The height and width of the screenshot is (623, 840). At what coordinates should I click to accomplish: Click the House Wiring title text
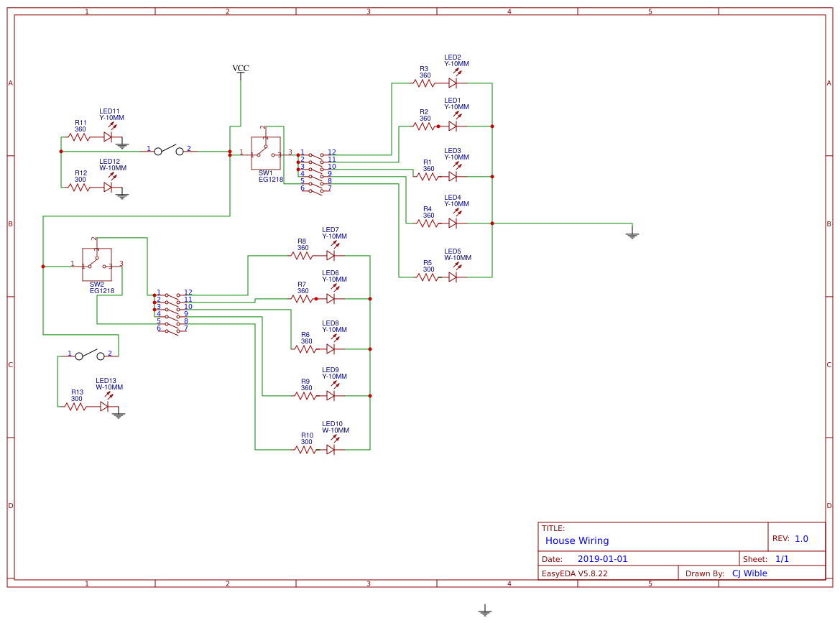[578, 540]
